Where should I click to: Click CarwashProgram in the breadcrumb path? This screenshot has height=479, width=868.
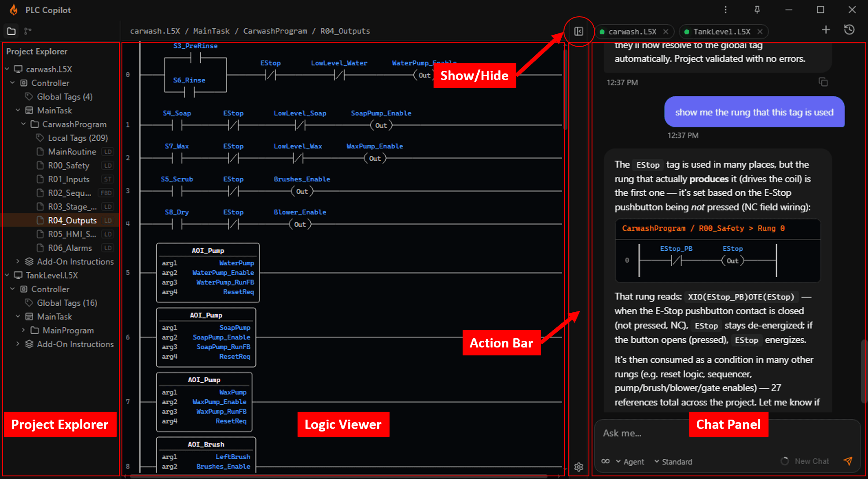pyautogui.click(x=275, y=31)
